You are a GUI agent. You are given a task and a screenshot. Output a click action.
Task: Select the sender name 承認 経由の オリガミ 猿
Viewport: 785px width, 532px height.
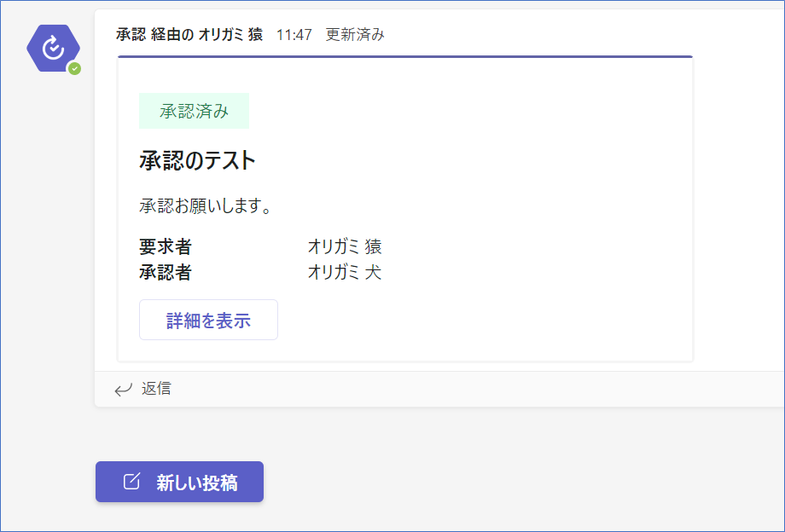[x=189, y=34]
